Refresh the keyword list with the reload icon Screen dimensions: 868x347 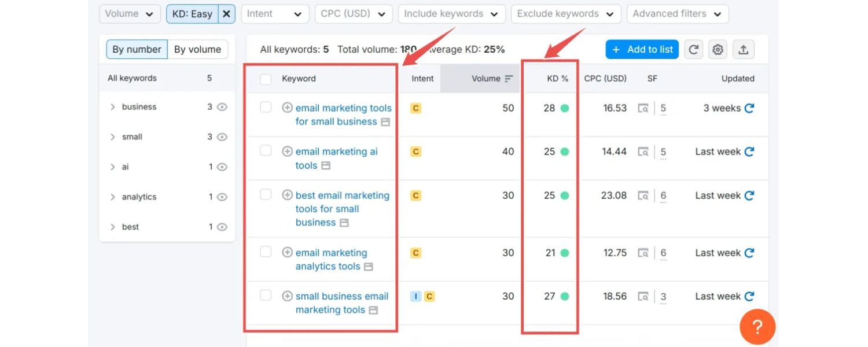(693, 49)
